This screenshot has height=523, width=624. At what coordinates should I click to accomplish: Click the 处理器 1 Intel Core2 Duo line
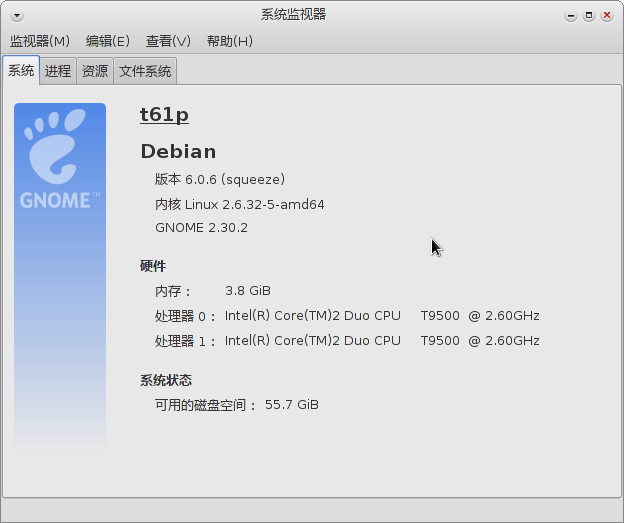point(347,341)
